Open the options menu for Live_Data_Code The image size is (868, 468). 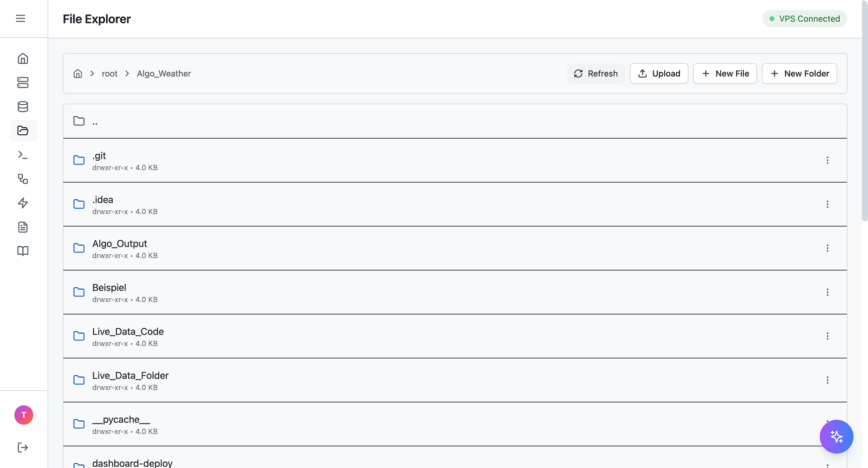828,336
